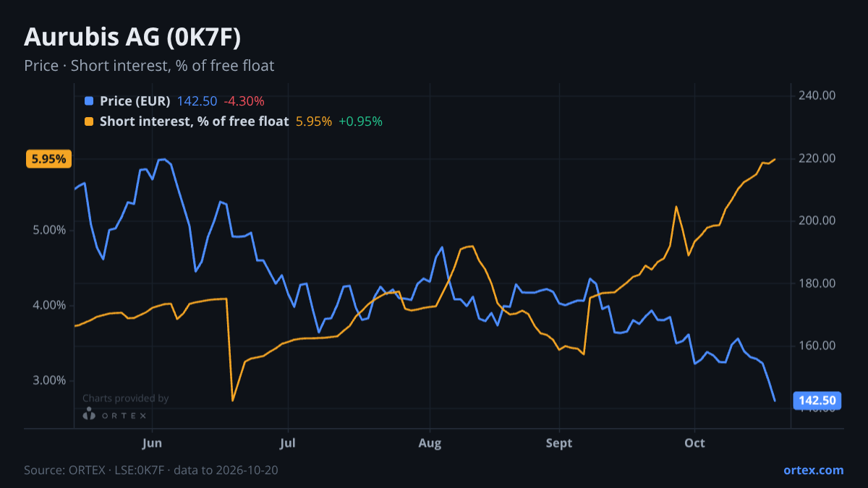Click the Sept x-axis label
The width and height of the screenshot is (868, 488).
pyautogui.click(x=559, y=442)
